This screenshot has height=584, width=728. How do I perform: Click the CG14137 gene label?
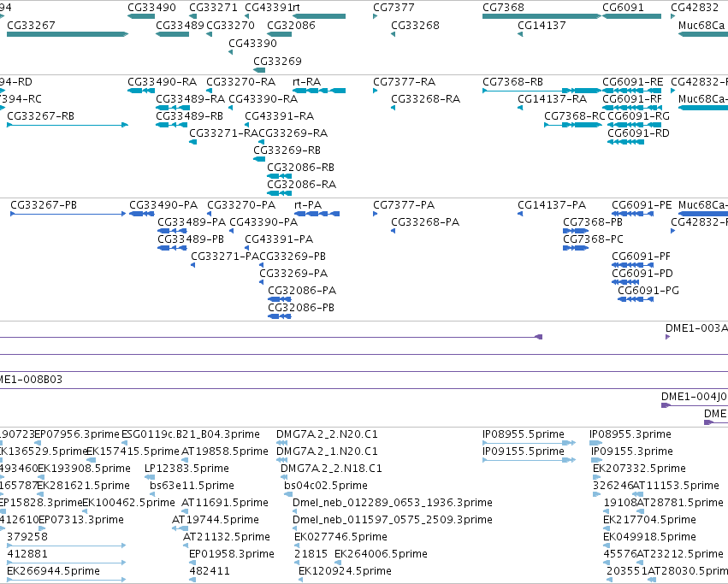point(542,25)
